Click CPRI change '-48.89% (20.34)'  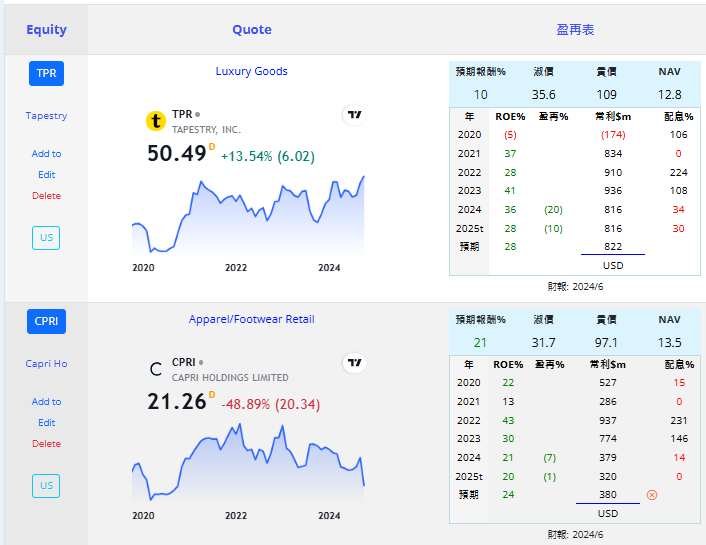tap(271, 404)
